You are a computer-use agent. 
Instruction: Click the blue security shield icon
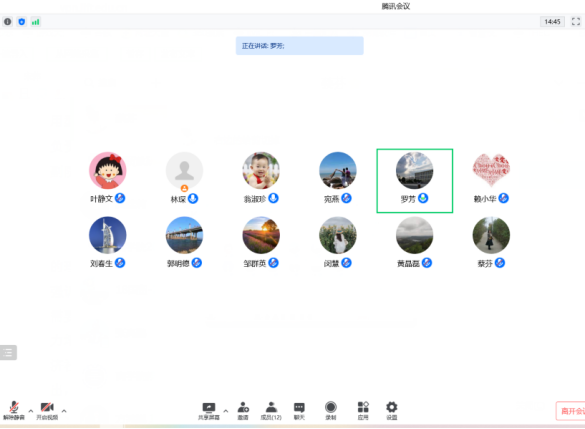tap(22, 22)
